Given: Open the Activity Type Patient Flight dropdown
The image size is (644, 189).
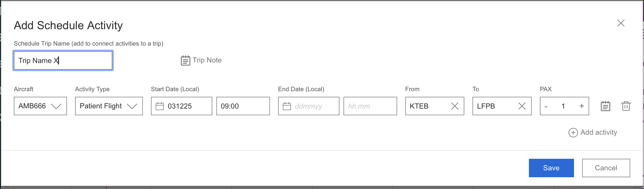Looking at the screenshot, I should pos(132,106).
